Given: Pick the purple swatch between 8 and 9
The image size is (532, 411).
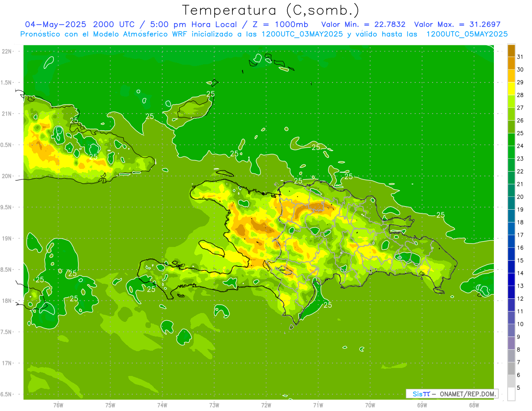Looking at the screenshot, I should tap(512, 343).
